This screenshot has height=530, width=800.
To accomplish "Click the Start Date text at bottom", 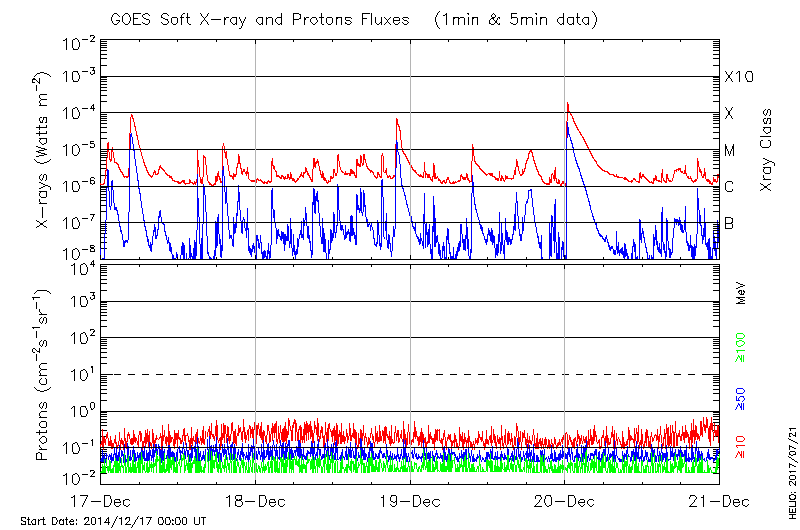I will (113, 521).
